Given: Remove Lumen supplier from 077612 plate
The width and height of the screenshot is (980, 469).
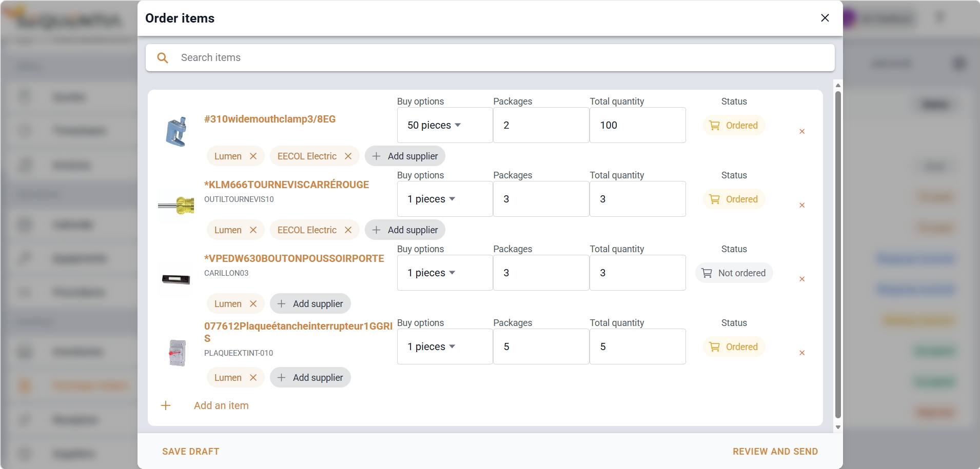Looking at the screenshot, I should 253,378.
